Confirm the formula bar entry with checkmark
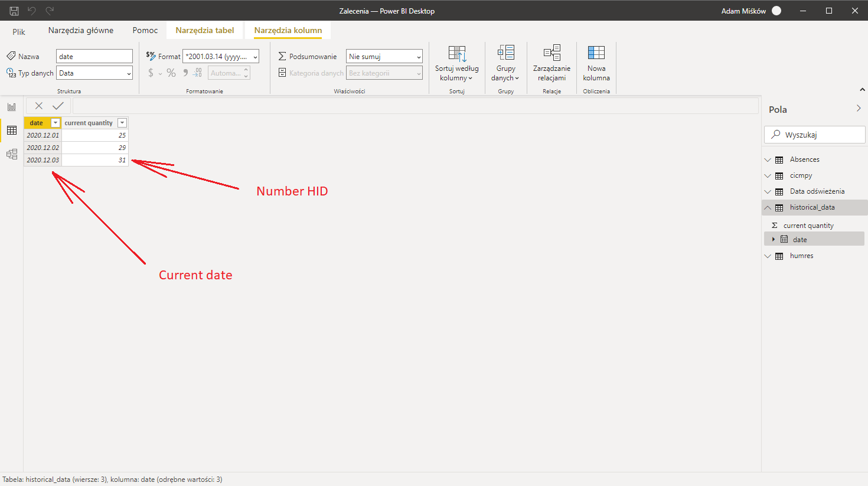This screenshot has width=868, height=486. coord(58,106)
